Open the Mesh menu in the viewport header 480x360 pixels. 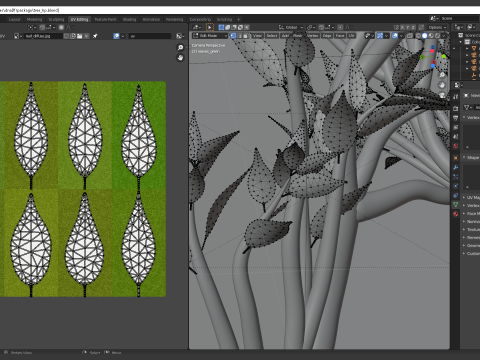click(x=298, y=36)
